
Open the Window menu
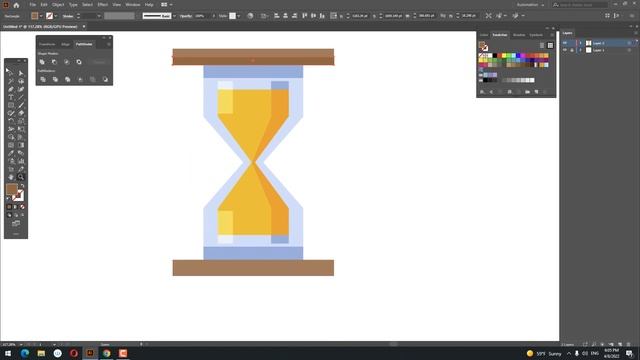(x=133, y=5)
